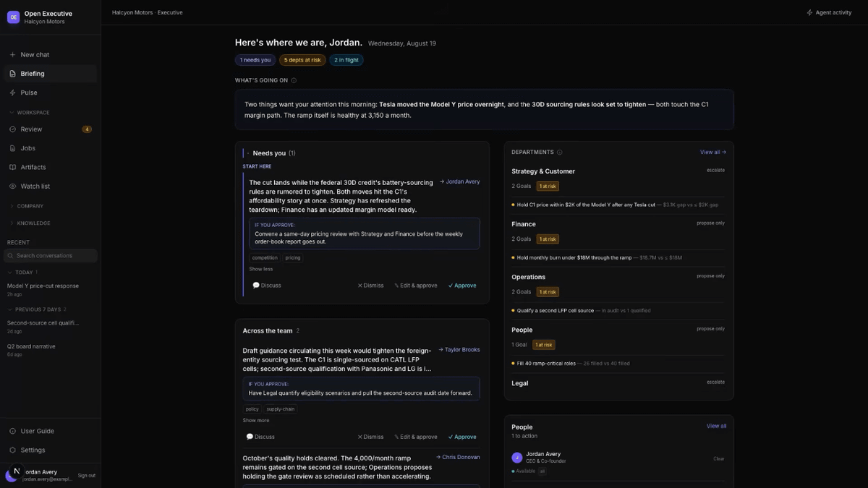Click the Jobs sidebar icon
The width and height of the screenshot is (868, 488).
[12, 148]
